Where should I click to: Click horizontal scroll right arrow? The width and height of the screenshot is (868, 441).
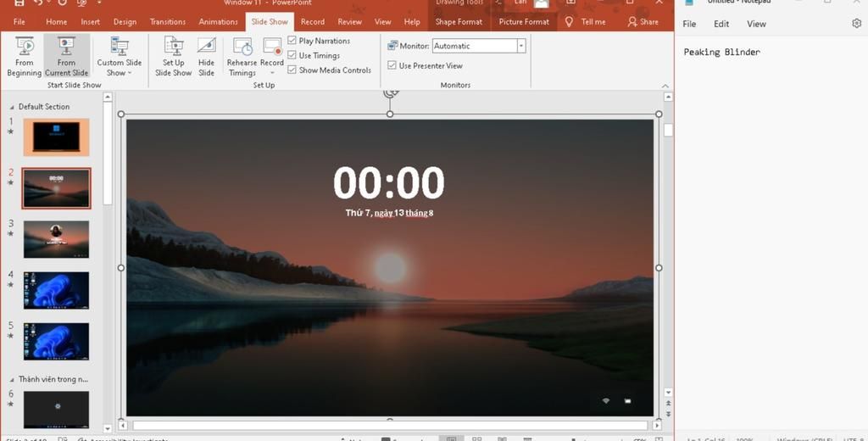(x=657, y=426)
